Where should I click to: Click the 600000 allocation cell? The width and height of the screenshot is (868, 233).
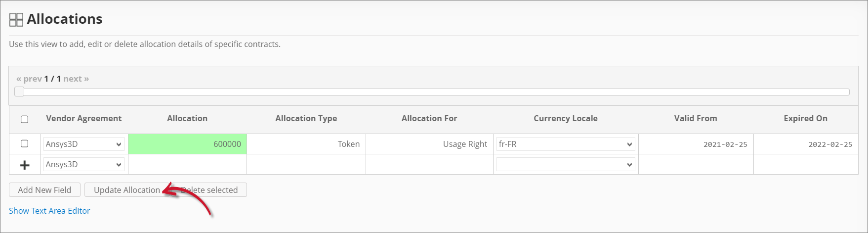187,144
